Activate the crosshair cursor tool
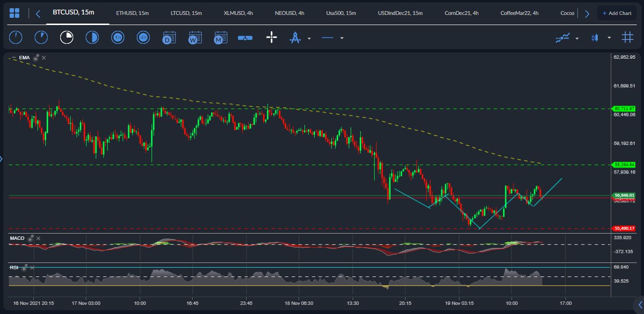Screen dimensions: 644x314 (x=272, y=37)
